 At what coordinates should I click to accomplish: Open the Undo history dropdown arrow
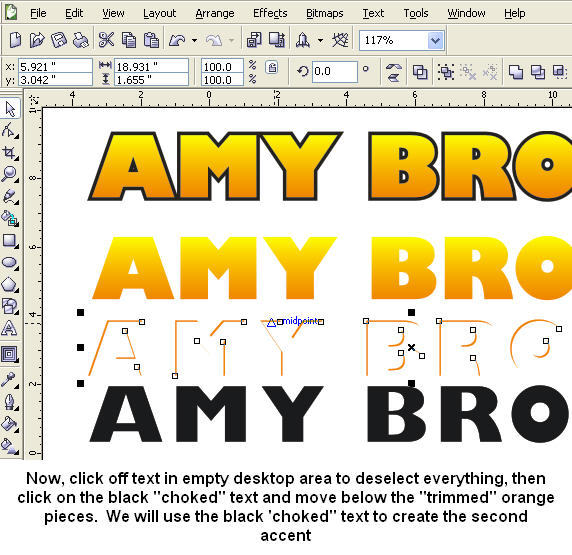click(194, 40)
